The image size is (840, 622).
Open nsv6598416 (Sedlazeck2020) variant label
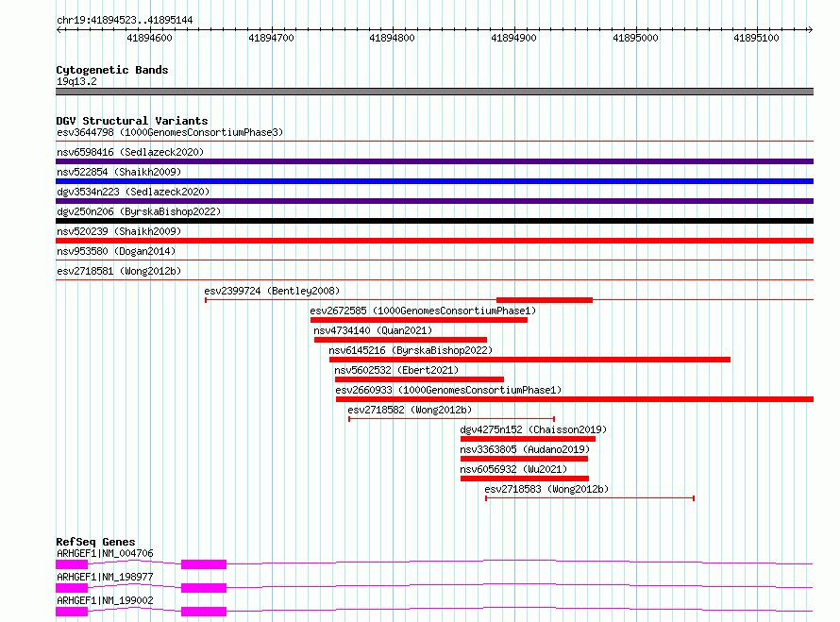130,152
